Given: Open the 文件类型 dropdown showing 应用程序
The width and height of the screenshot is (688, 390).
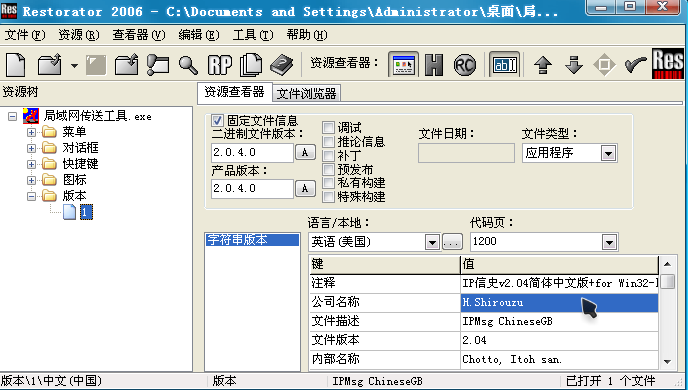Looking at the screenshot, I should 570,153.
